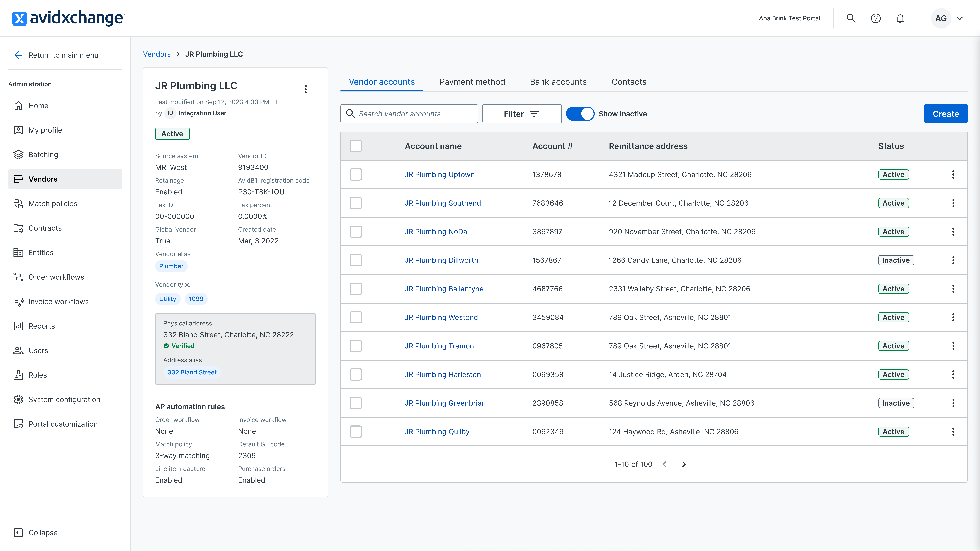Viewport: 980px width, 551px height.
Task: Open row actions for JR Plumbing Uptown
Action: 953,174
